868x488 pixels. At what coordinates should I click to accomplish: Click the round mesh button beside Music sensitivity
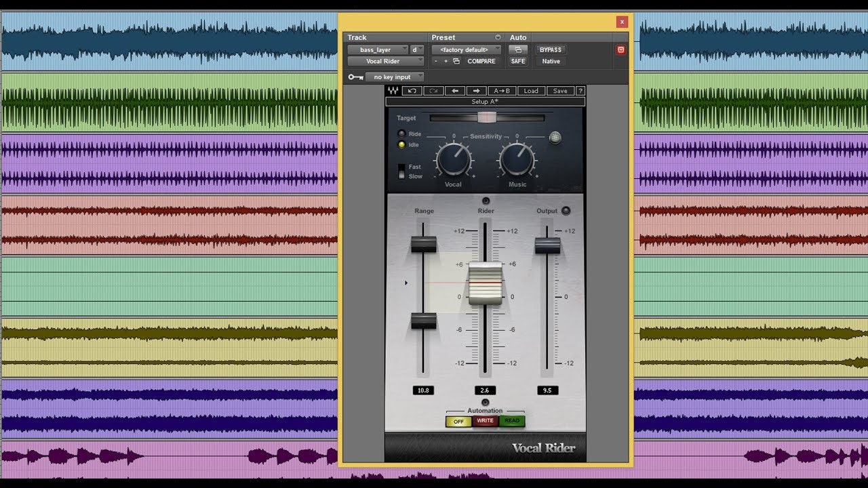[555, 138]
